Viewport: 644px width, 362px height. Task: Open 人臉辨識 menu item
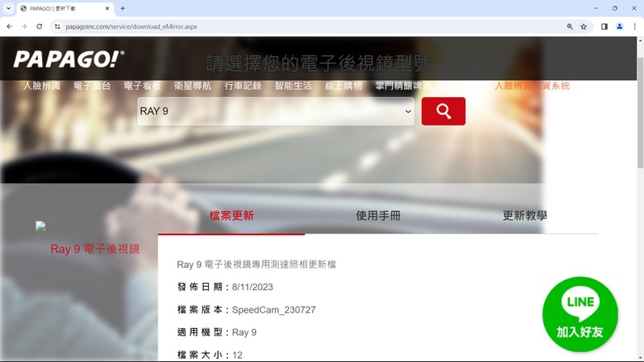point(41,86)
